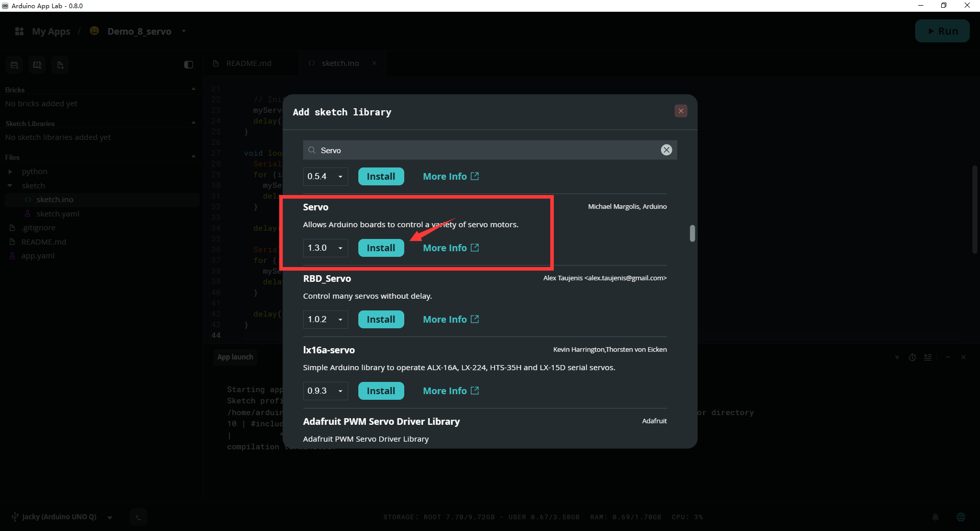Close the Add sketch library dialog
Viewport: 980px width, 531px height.
pos(680,111)
